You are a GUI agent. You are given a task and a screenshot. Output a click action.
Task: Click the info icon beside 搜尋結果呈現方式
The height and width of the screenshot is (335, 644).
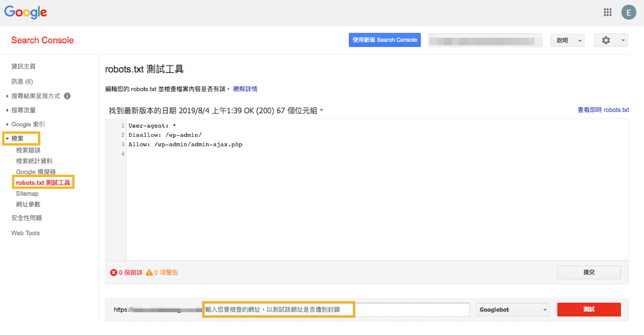(x=67, y=96)
